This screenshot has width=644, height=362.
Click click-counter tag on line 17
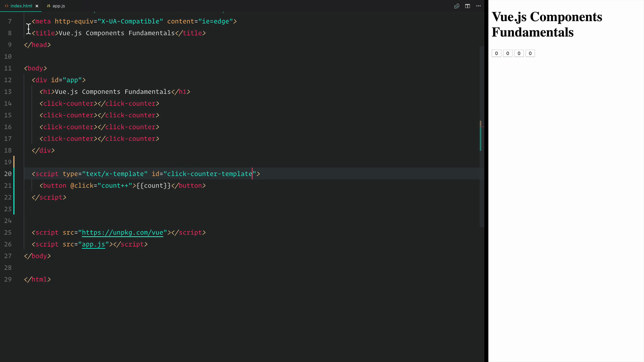click(99, 139)
